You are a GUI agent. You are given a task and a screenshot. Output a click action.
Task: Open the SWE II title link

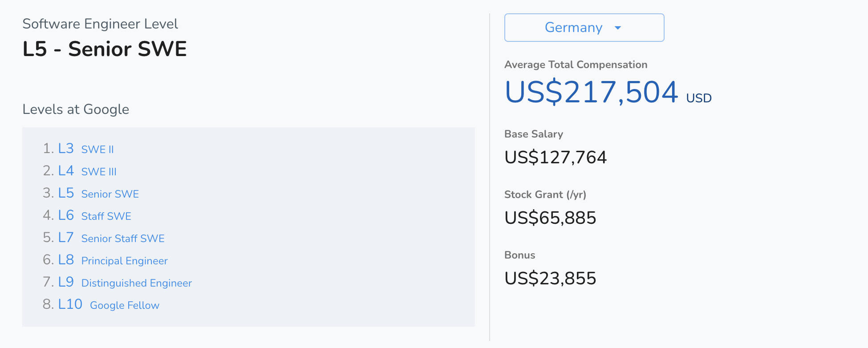coord(97,150)
